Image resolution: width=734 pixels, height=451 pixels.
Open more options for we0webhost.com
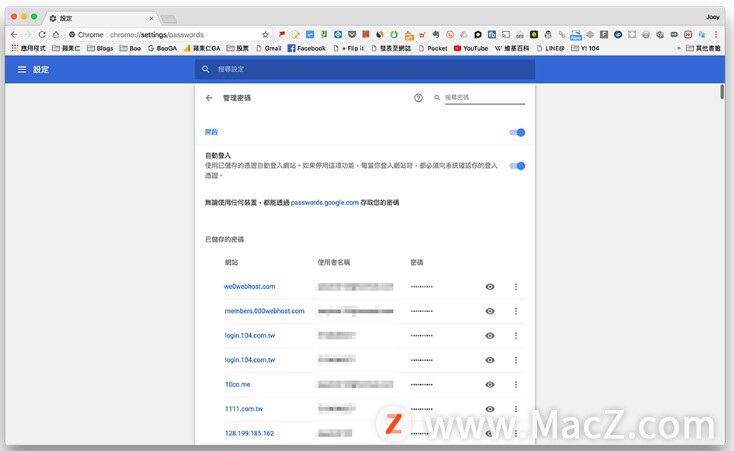(x=516, y=287)
